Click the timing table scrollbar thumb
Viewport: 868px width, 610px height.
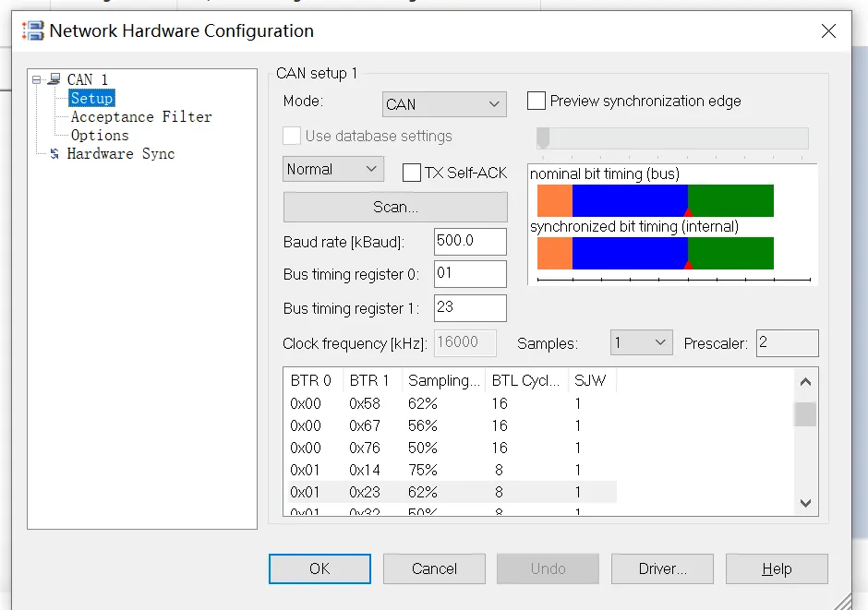click(805, 414)
